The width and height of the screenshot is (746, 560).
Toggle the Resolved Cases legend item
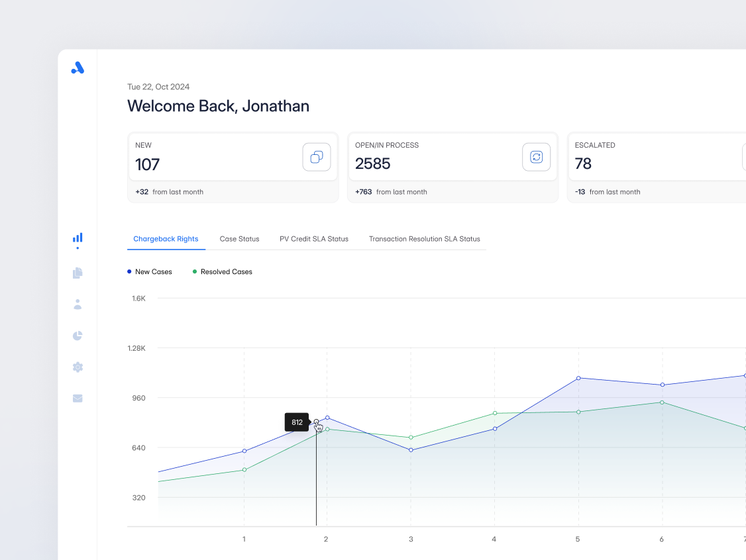(x=222, y=271)
